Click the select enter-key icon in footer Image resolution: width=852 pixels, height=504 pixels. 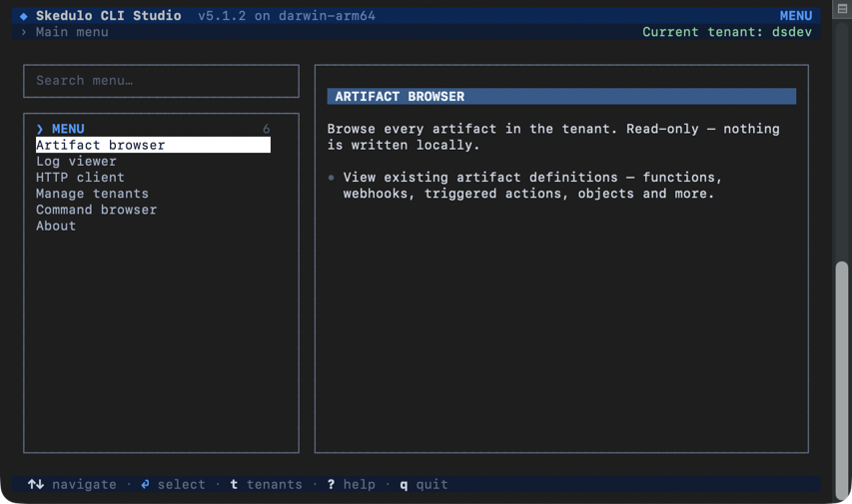pyautogui.click(x=145, y=484)
